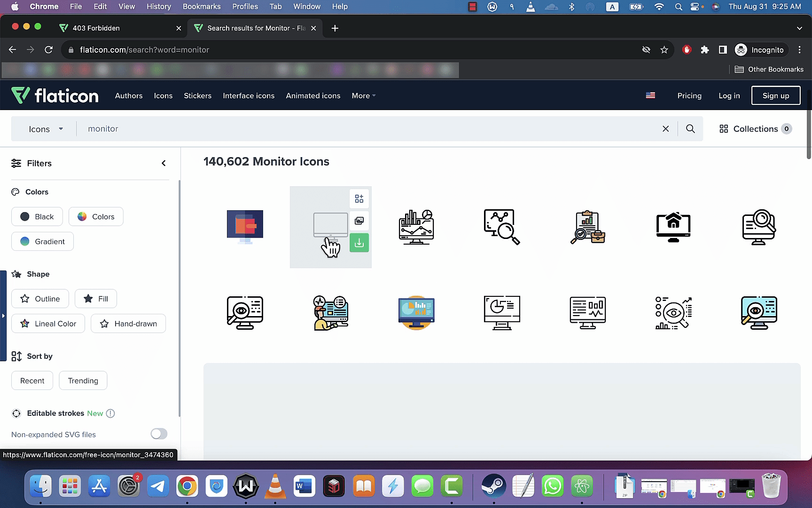Open the Stickers navigation item
Image resolution: width=812 pixels, height=508 pixels.
(x=197, y=95)
